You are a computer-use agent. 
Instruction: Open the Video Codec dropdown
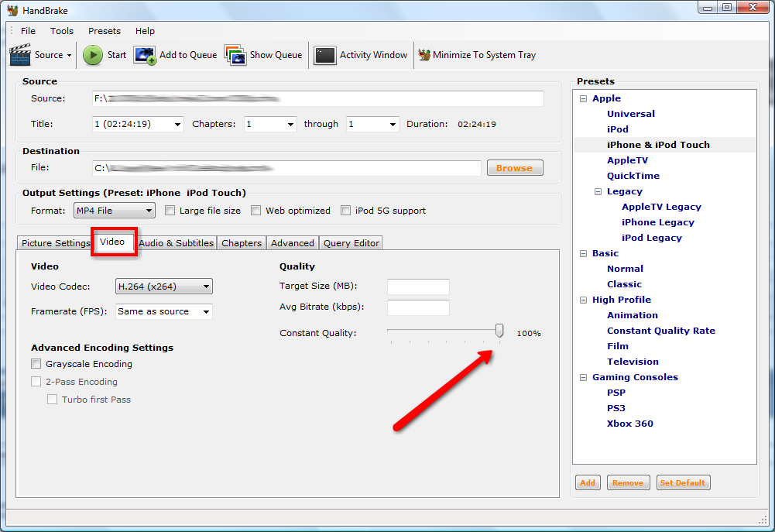164,287
